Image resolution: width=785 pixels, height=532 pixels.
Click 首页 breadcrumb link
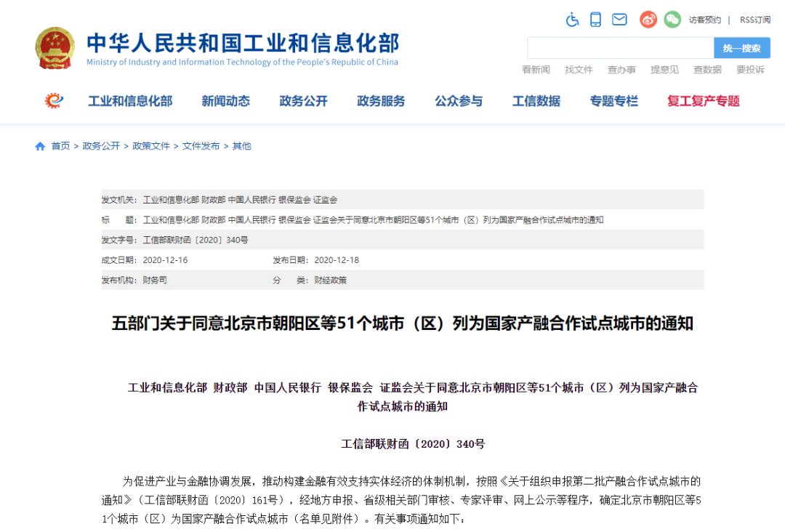(x=60, y=145)
